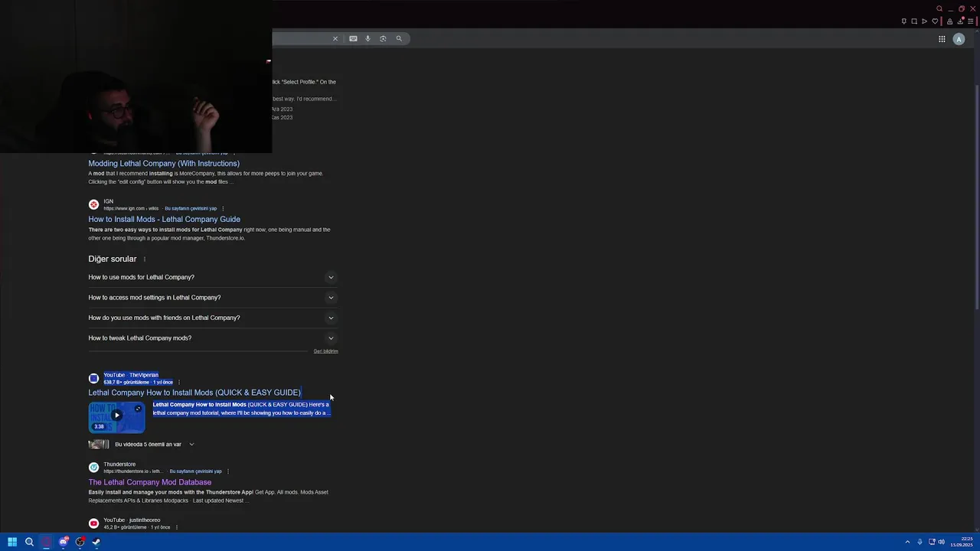Submit search with the magnifier icon
This screenshot has width=980, height=551.
[399, 38]
